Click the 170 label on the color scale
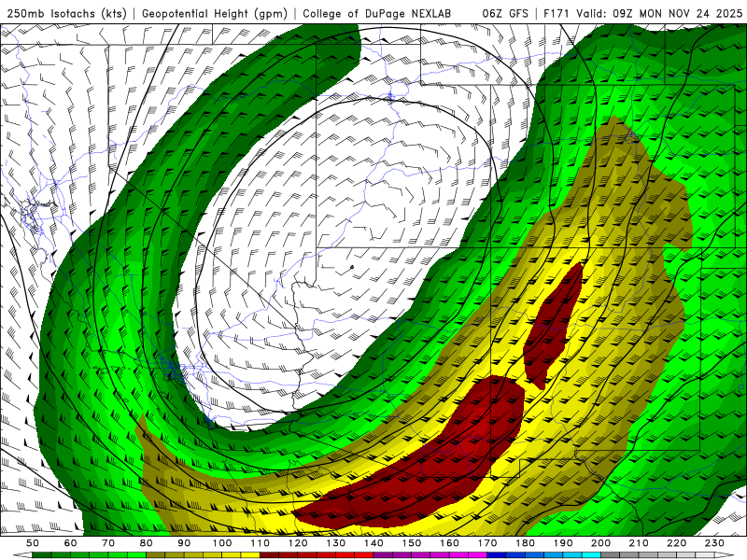Viewport: 747px width, 560px height. (x=487, y=543)
